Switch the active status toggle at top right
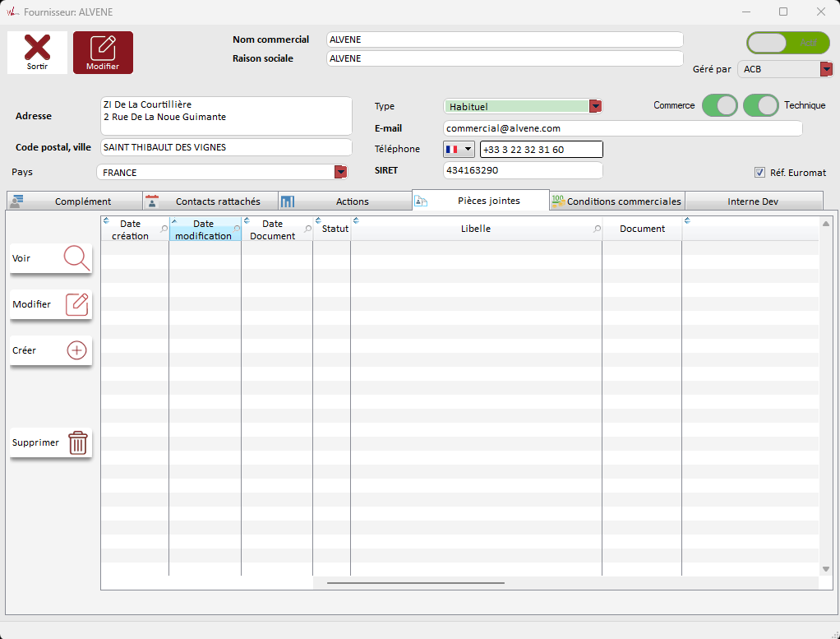 coord(787,43)
